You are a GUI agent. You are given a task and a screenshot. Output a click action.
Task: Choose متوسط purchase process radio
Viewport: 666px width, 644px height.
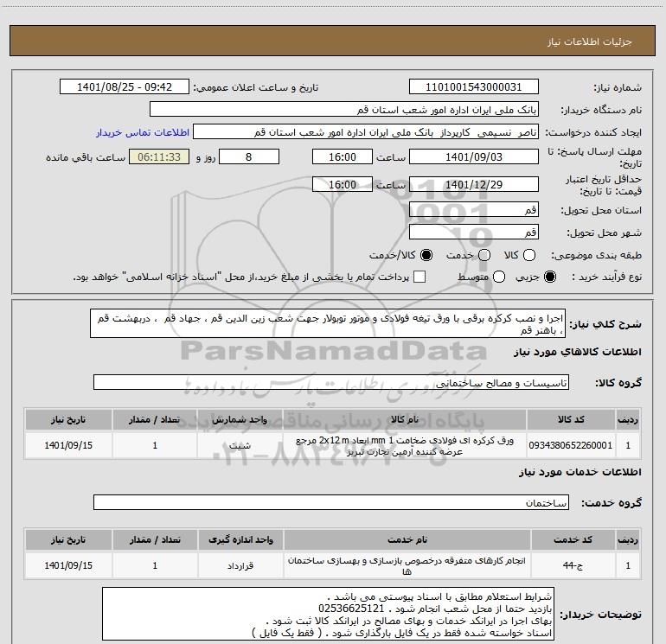pyautogui.click(x=499, y=277)
